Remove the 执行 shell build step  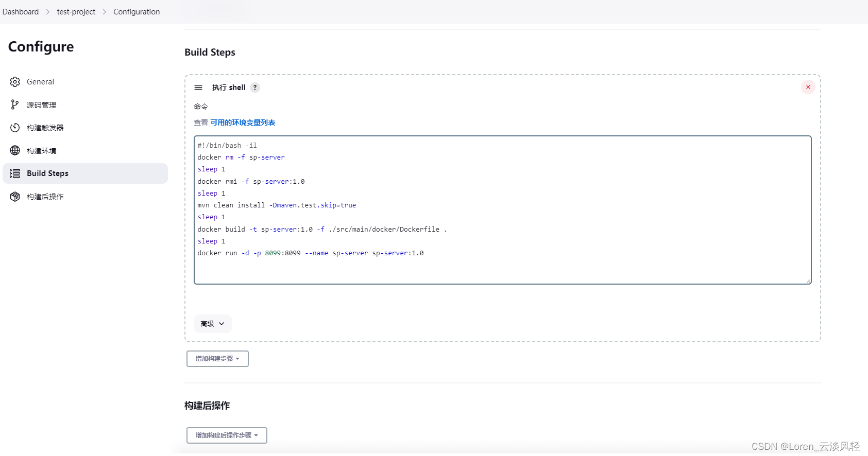click(808, 87)
